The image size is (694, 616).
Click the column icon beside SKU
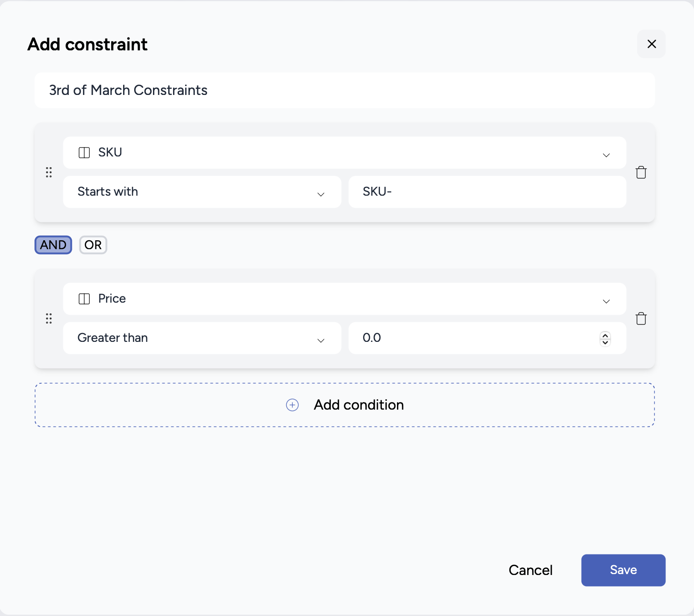point(83,152)
